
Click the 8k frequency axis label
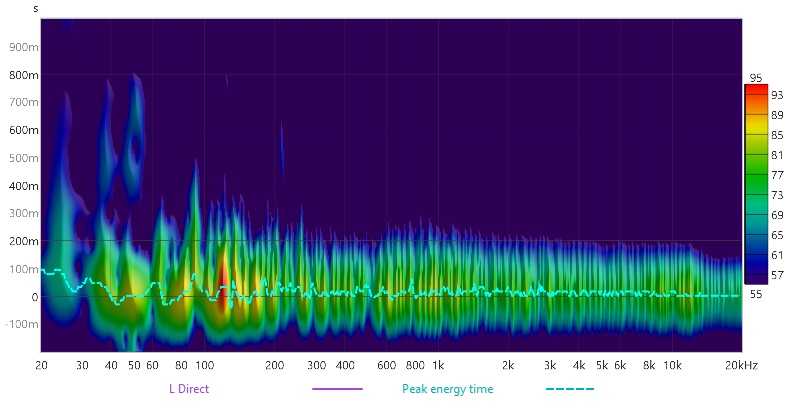click(649, 365)
